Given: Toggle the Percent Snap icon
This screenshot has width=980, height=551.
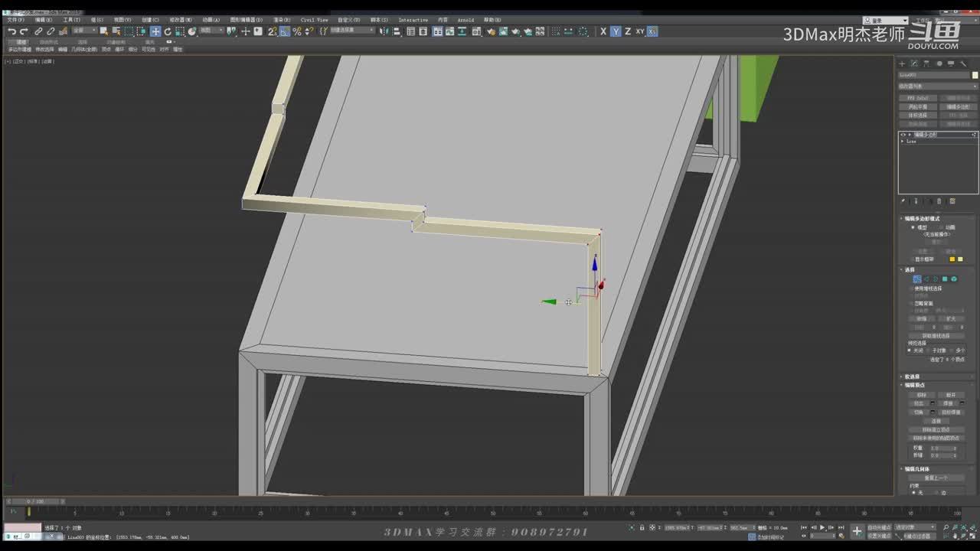Looking at the screenshot, I should pyautogui.click(x=296, y=31).
